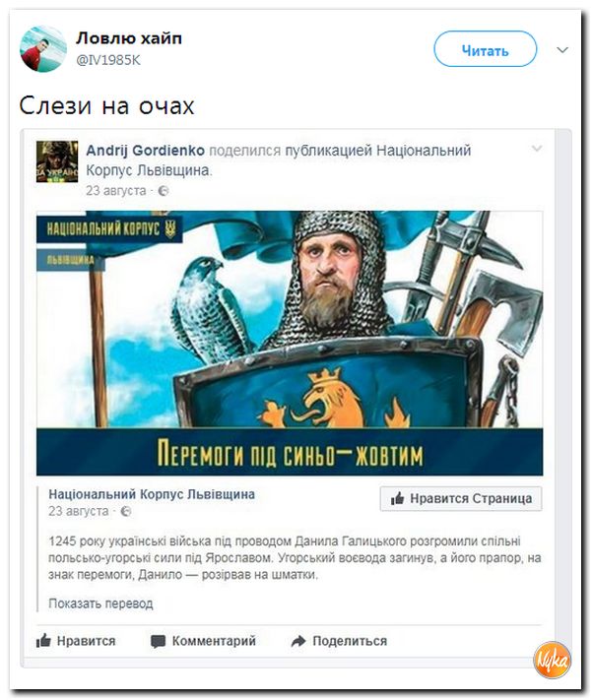Image resolution: width=592 pixels, height=700 pixels.
Task: Open the @IV1985K handle link
Action: [x=108, y=60]
